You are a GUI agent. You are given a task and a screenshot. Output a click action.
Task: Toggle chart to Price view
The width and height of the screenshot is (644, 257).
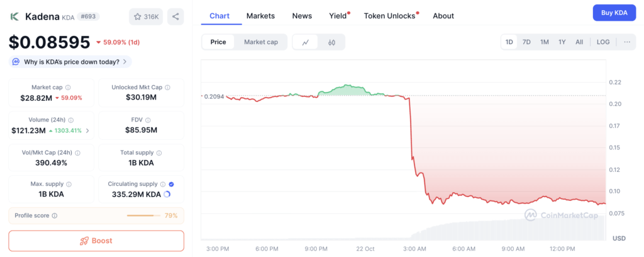[x=218, y=42]
